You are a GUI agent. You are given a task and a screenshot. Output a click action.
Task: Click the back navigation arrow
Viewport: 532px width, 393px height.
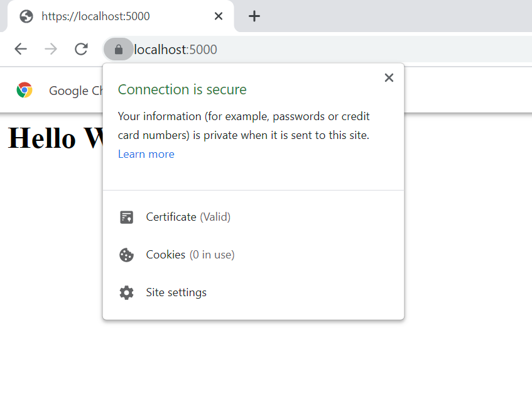[20, 49]
